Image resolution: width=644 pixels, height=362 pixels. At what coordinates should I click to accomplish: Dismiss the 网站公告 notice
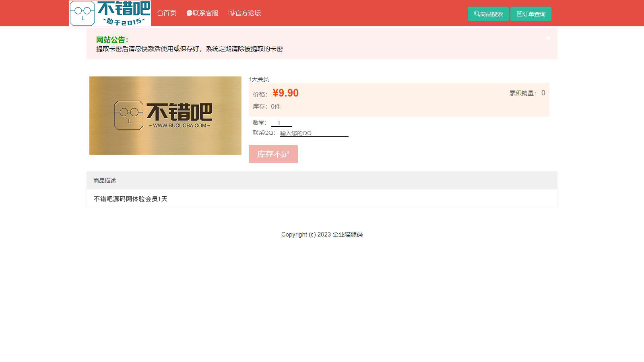[x=548, y=38]
